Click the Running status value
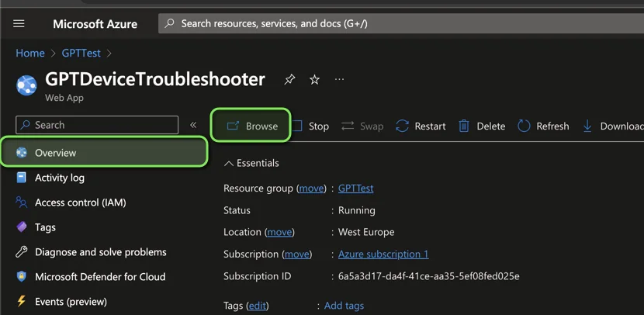The image size is (644, 315). click(x=356, y=210)
